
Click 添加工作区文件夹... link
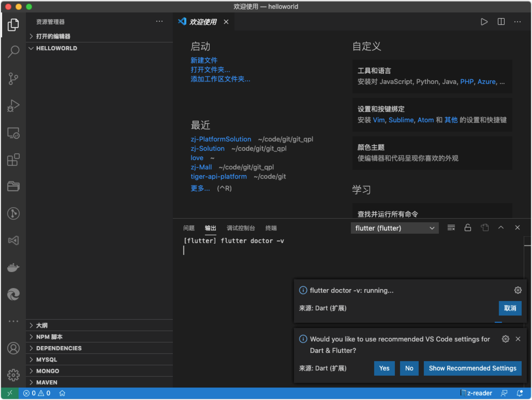point(220,79)
